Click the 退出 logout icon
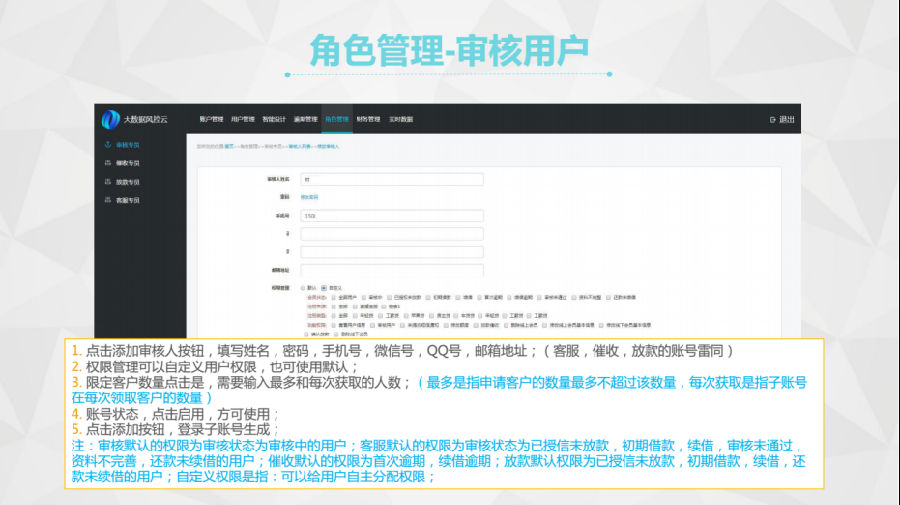The image size is (900, 505). point(773,119)
